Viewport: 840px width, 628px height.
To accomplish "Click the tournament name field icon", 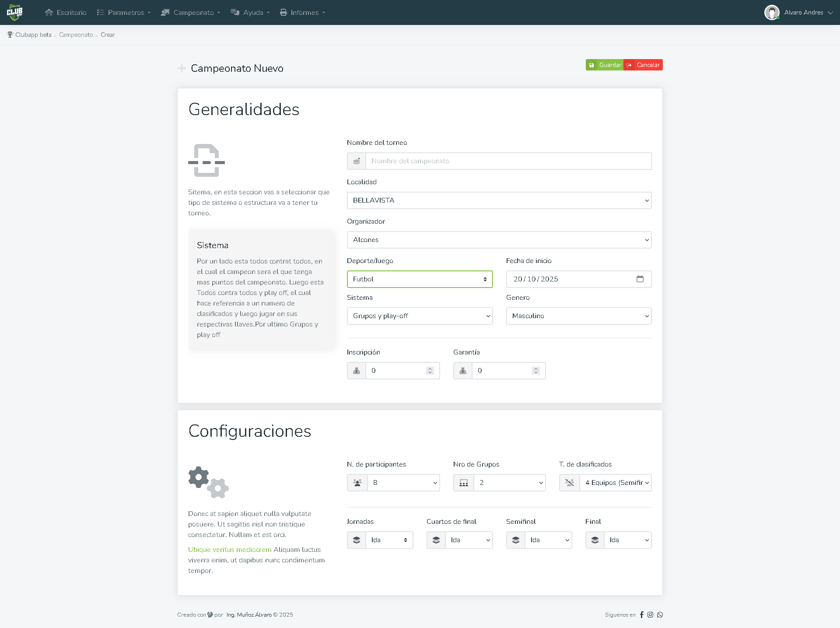I will coord(357,161).
